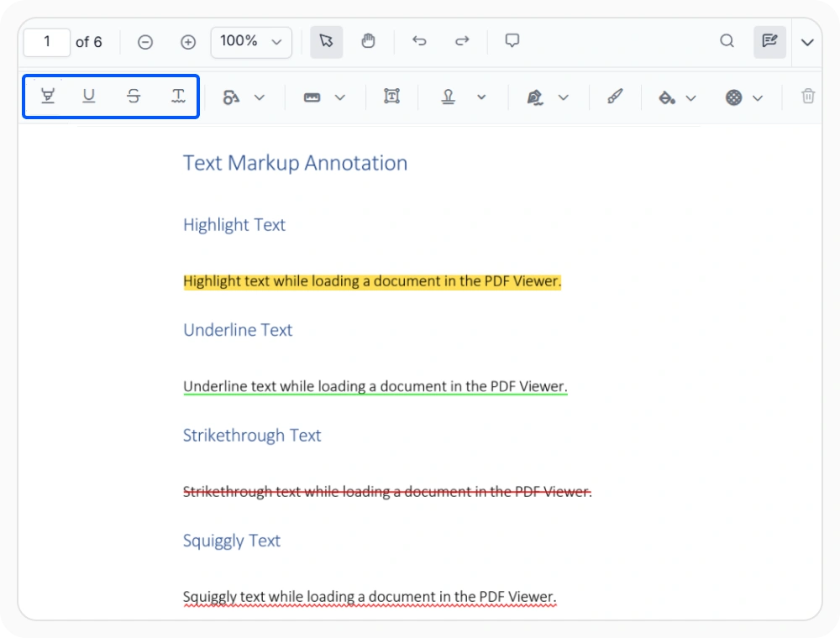The image size is (840, 638).
Task: Click the 'Highlight Text' heading
Action: [x=234, y=225]
